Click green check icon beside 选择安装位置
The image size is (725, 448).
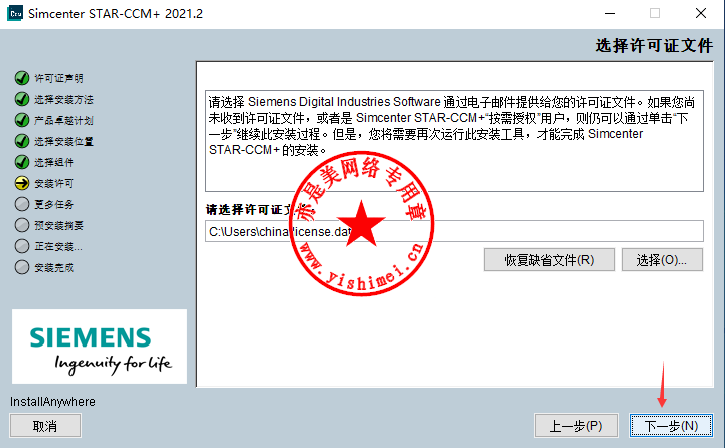(22, 141)
